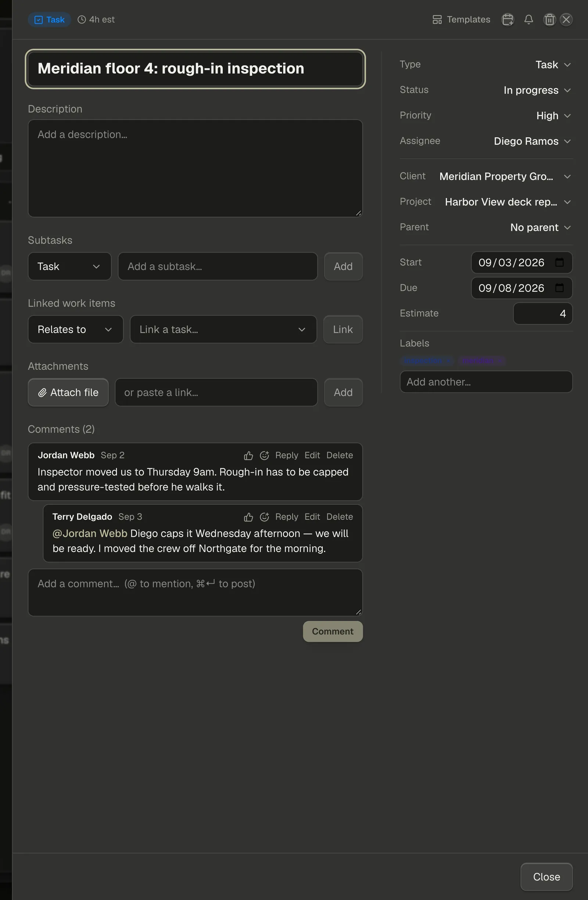Add emoji reaction to Terry Delgado's comment
Viewport: 588px width, 900px height.
(x=264, y=517)
